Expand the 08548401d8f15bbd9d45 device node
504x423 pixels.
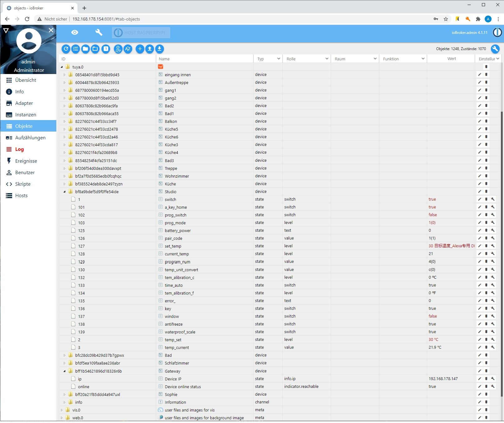(x=64, y=75)
